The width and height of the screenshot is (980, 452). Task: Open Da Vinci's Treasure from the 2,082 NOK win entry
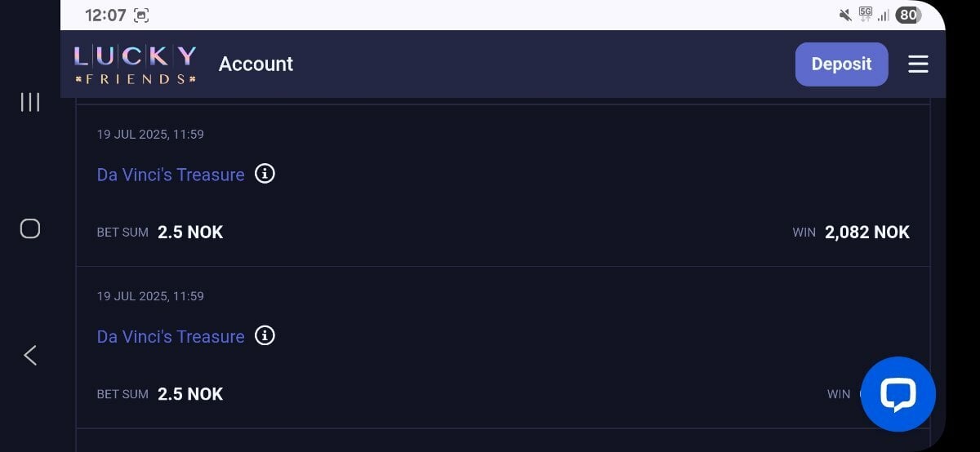[171, 175]
